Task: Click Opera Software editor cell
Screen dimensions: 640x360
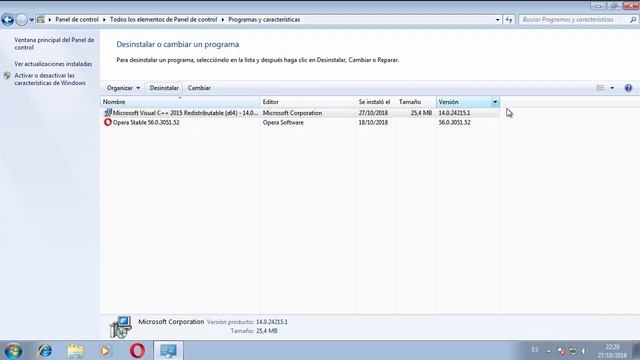Action: tap(283, 122)
